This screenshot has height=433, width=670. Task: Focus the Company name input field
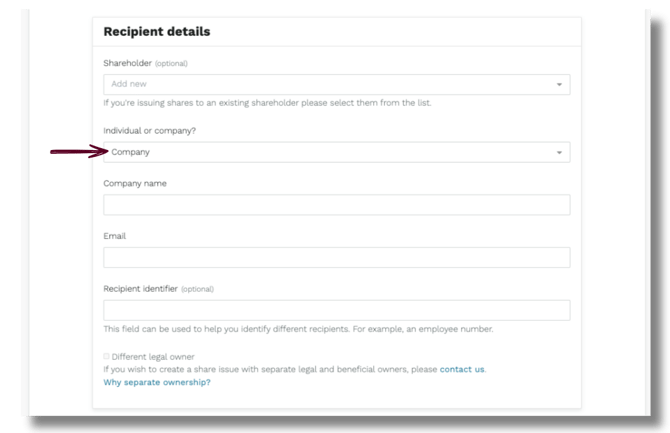coord(336,205)
